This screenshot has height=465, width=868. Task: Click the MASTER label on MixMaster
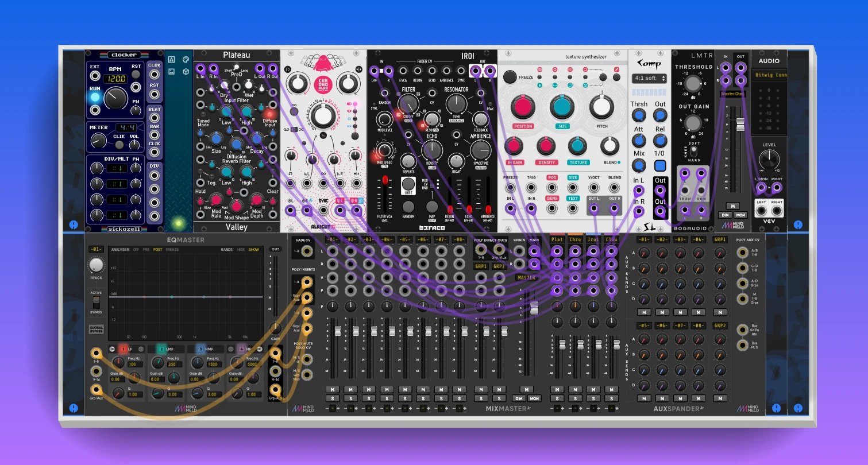click(526, 278)
